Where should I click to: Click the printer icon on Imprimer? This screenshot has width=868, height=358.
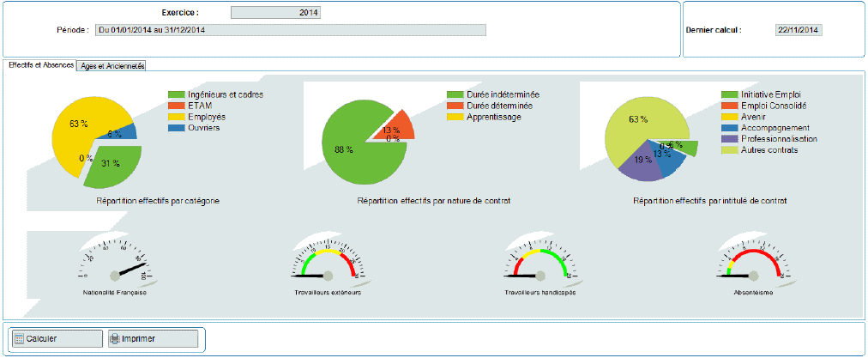click(115, 338)
